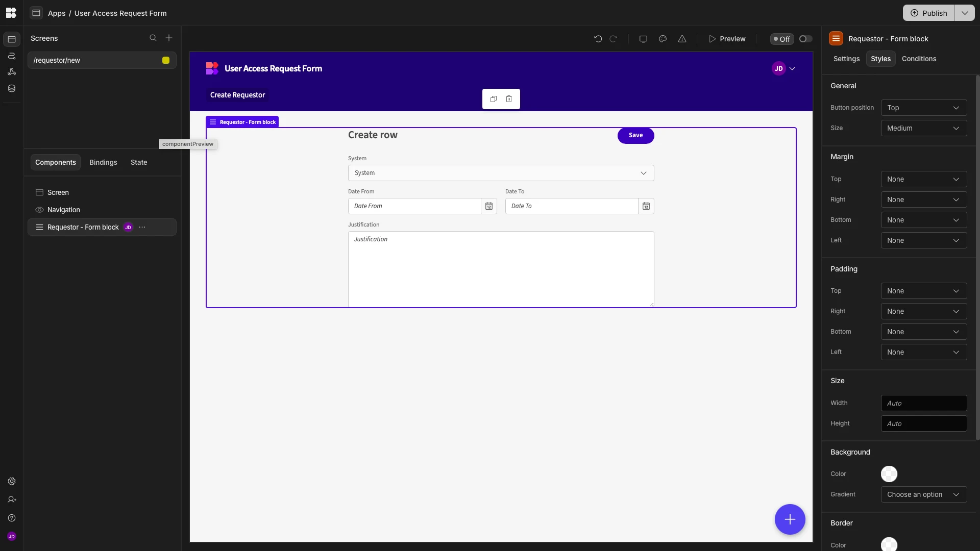Expand the Gradient Choose an option dropdown
The height and width of the screenshot is (551, 980).
(x=923, y=494)
